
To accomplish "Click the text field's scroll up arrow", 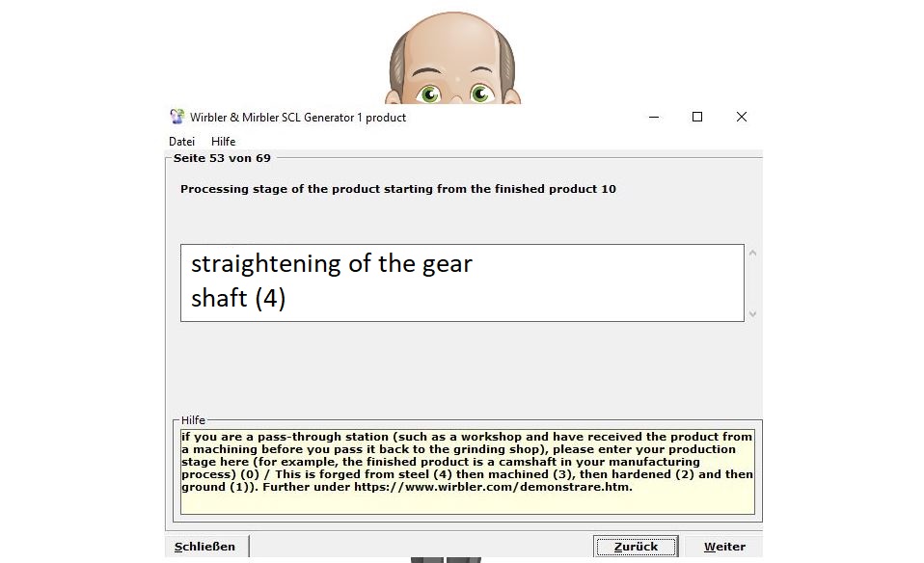I will [752, 254].
